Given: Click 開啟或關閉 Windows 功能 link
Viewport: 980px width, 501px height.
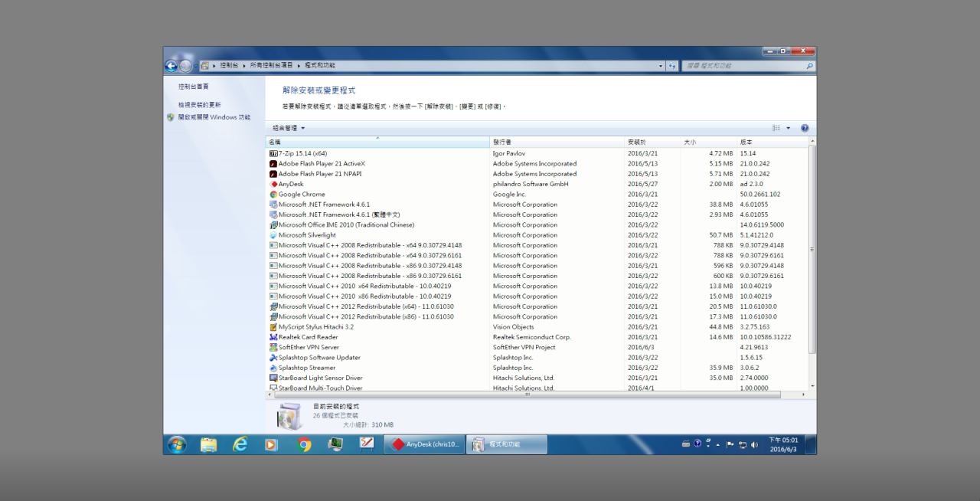Looking at the screenshot, I should click(214, 117).
